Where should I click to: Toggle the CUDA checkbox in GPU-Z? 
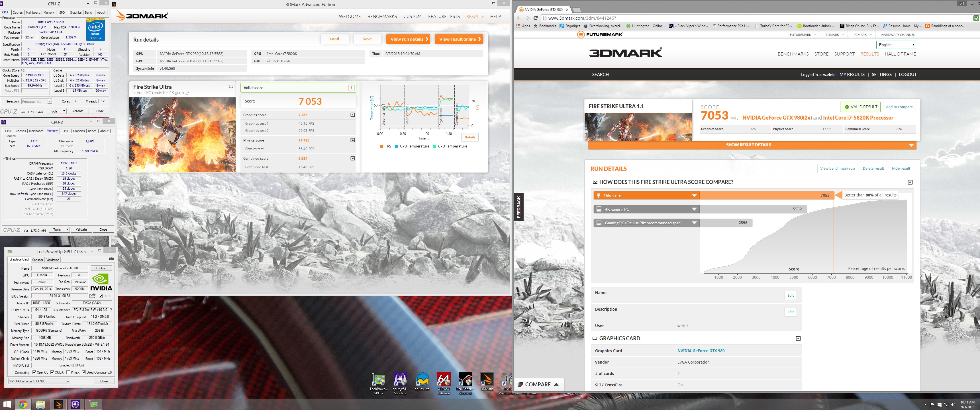pos(52,372)
